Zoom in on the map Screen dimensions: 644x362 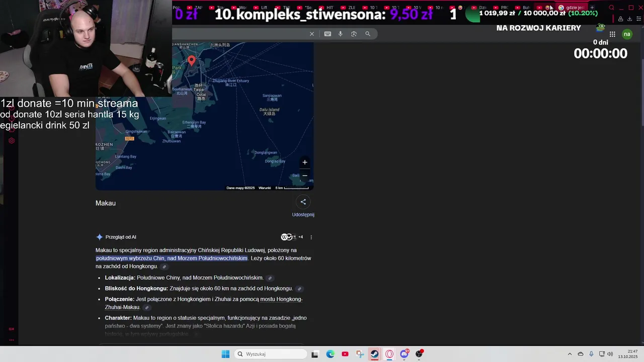click(x=304, y=162)
